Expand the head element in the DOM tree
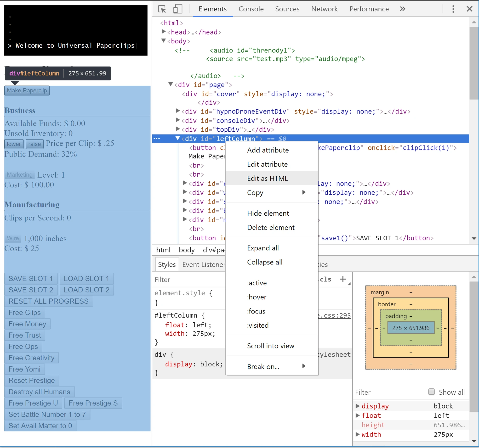 coord(164,32)
